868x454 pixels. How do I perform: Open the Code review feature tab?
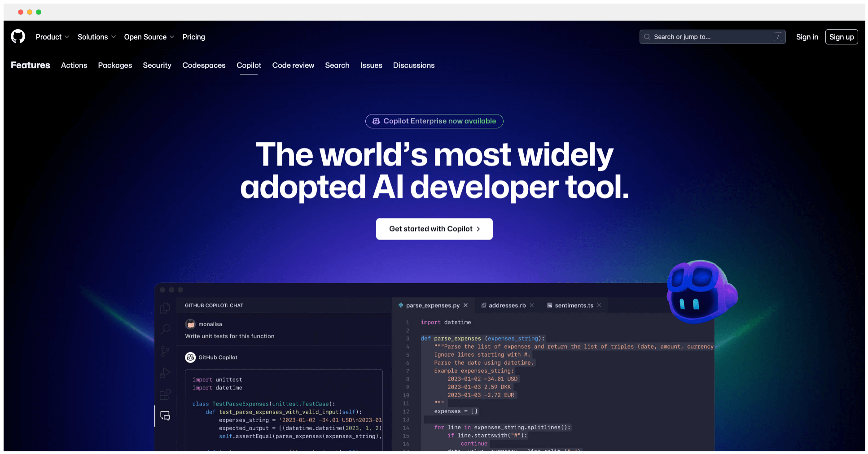pos(293,65)
